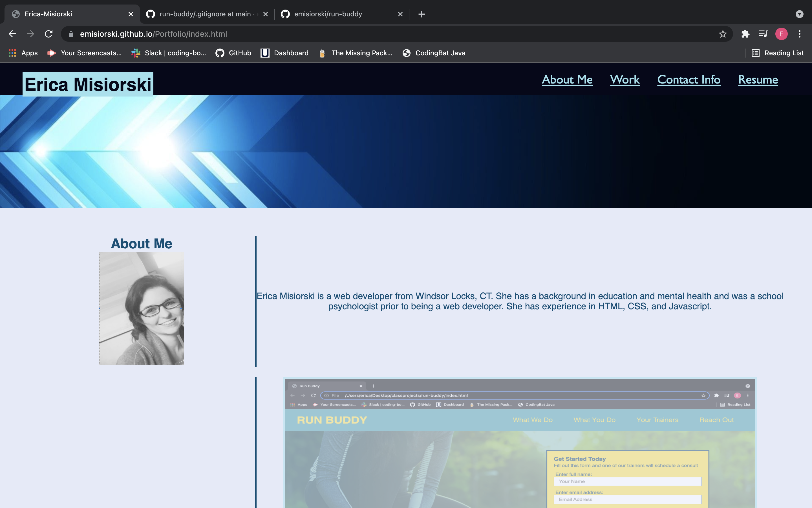The width and height of the screenshot is (812, 508).
Task: Open the media control icon
Action: click(763, 34)
